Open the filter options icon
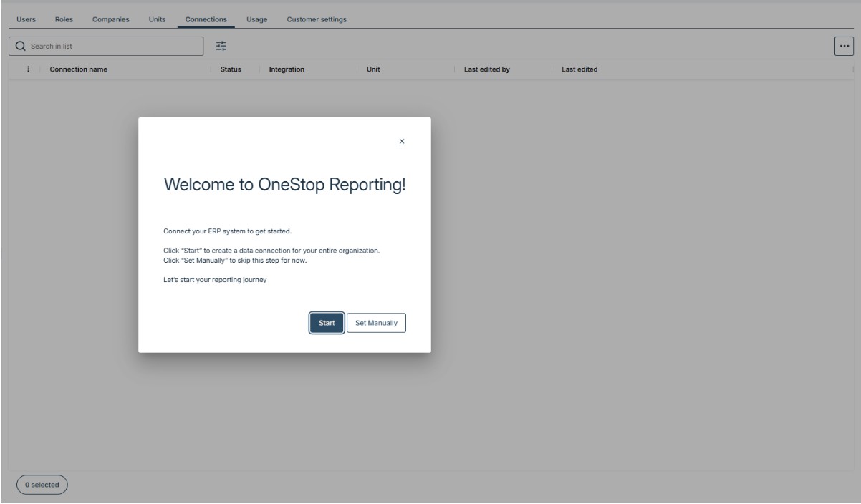Image resolution: width=861 pixels, height=504 pixels. pos(221,46)
